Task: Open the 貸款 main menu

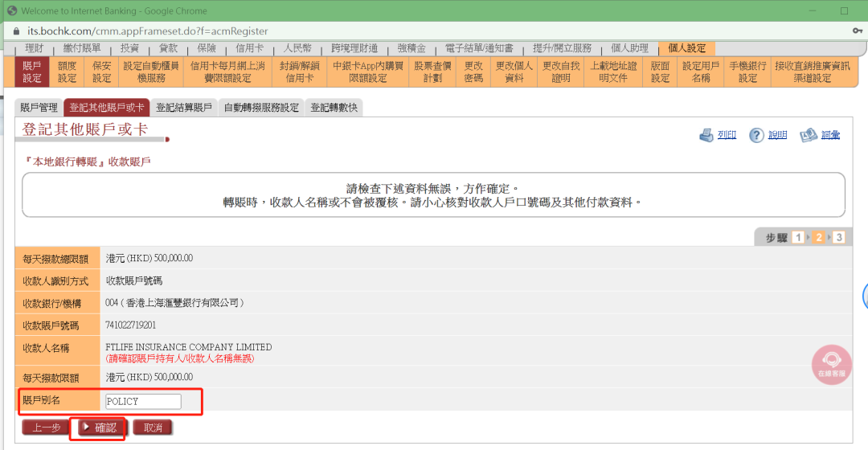Action: [168, 48]
